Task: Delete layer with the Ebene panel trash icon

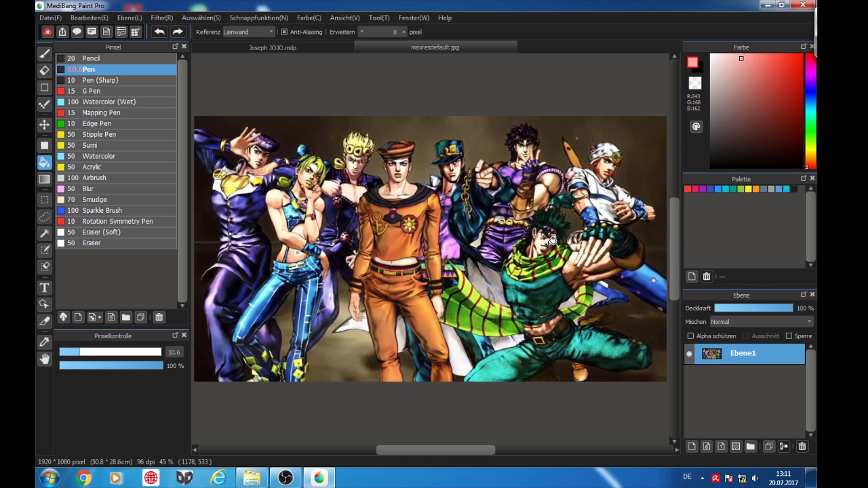Action: 802,446
